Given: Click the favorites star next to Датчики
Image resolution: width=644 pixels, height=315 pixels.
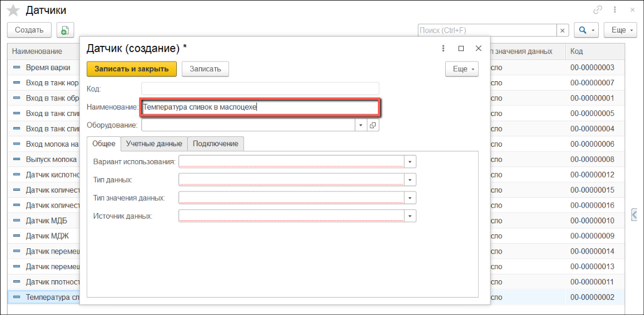Looking at the screenshot, I should point(13,10).
